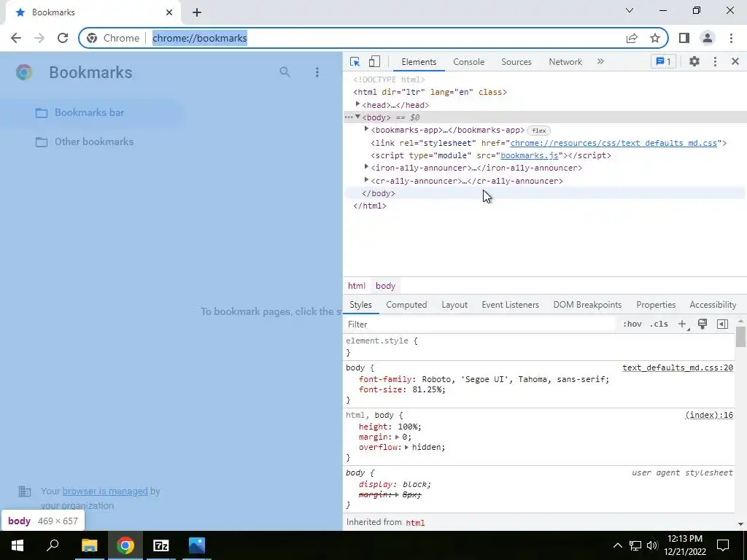Open the Windows Start menu
747x560 pixels.
18,545
